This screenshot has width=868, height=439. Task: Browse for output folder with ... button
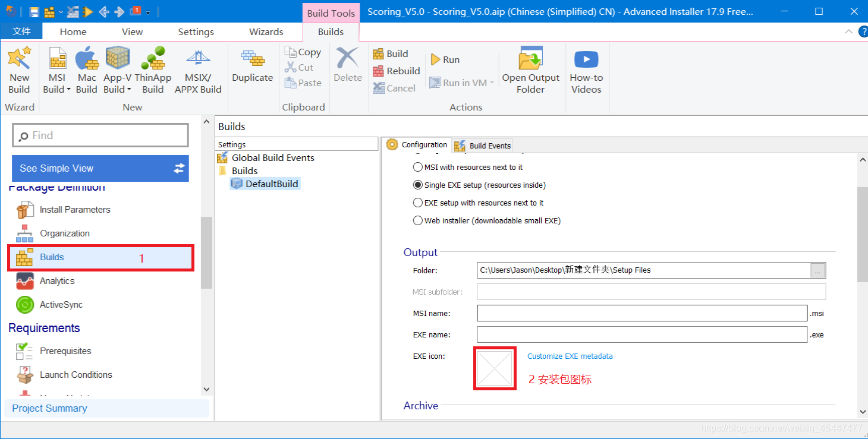[818, 270]
